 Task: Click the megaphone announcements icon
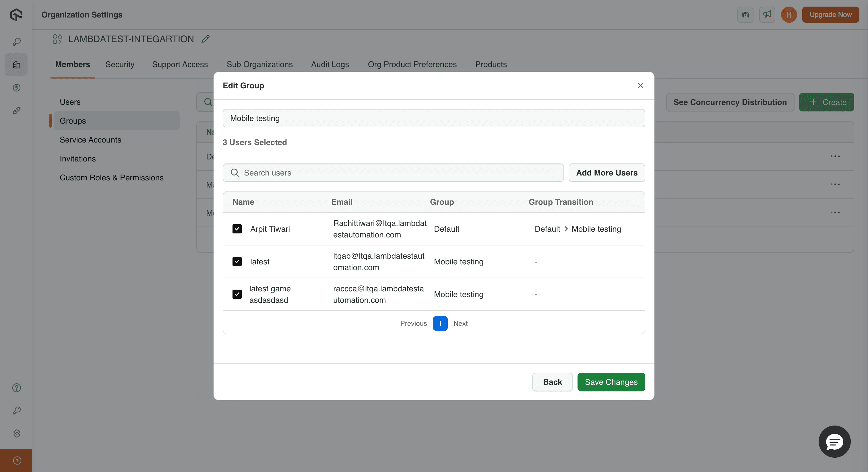pos(767,14)
